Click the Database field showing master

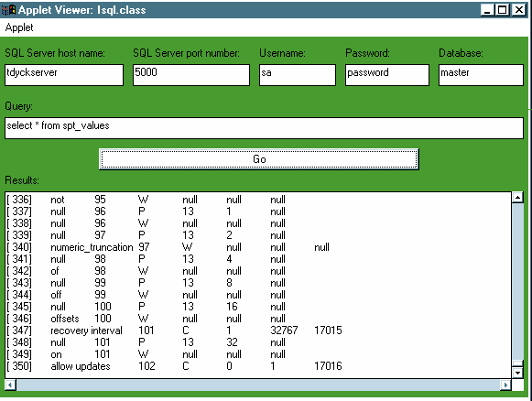point(481,75)
